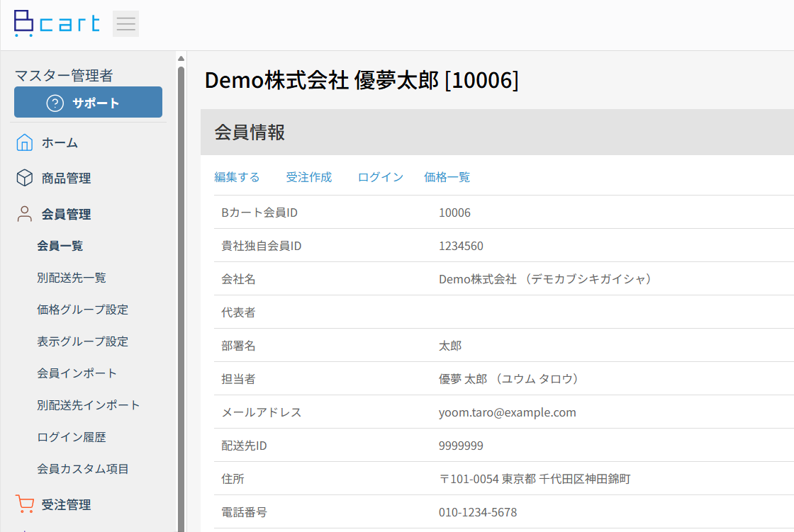The width and height of the screenshot is (794, 532).
Task: Select 価格グループ設定 submenu item
Action: pyautogui.click(x=82, y=310)
